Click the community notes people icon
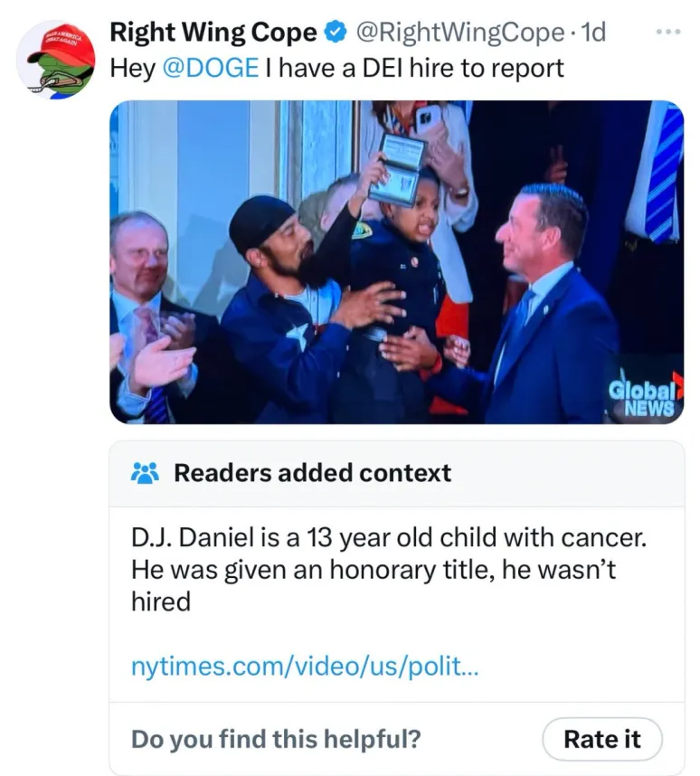Image resolution: width=700 pixels, height=776 pixels. click(x=145, y=473)
